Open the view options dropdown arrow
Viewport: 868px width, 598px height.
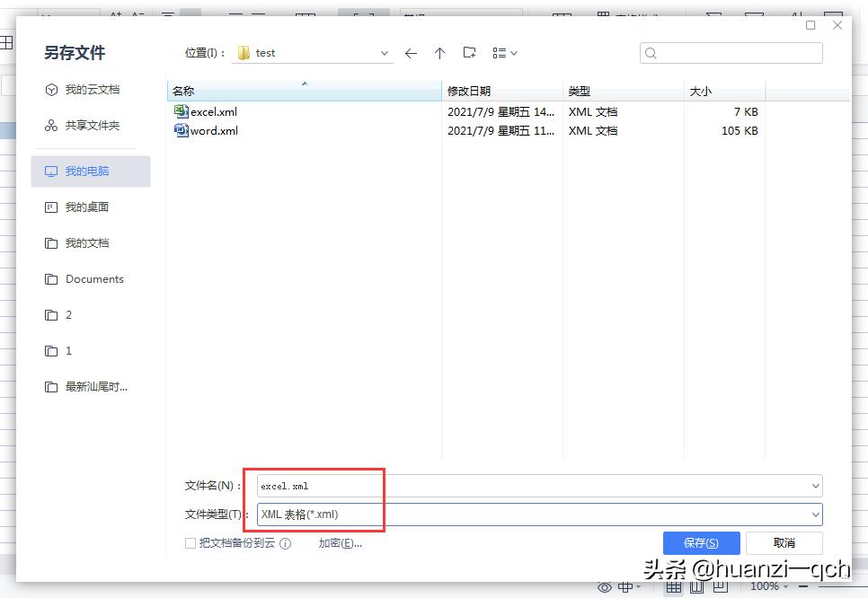(514, 53)
